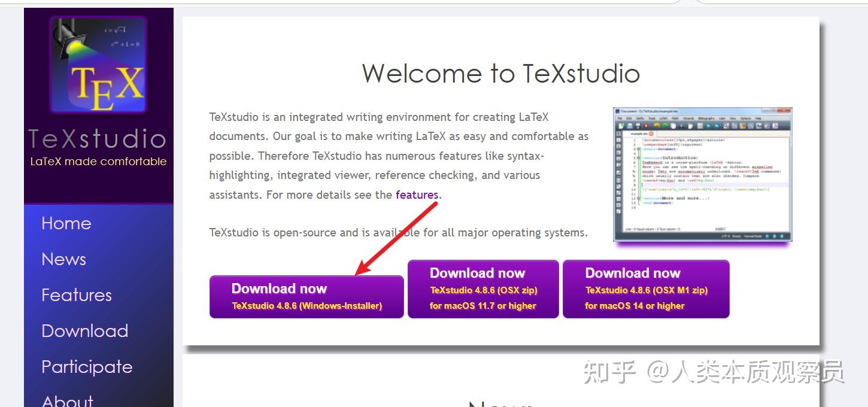The height and width of the screenshot is (407, 868).
Task: Click the Copy icon in the editor toolbar
Action: (x=673, y=125)
